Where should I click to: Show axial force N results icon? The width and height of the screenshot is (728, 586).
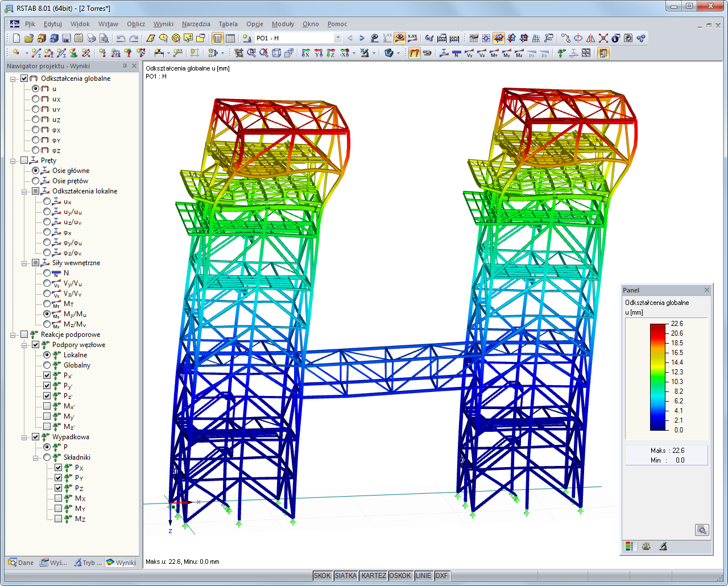(457, 53)
